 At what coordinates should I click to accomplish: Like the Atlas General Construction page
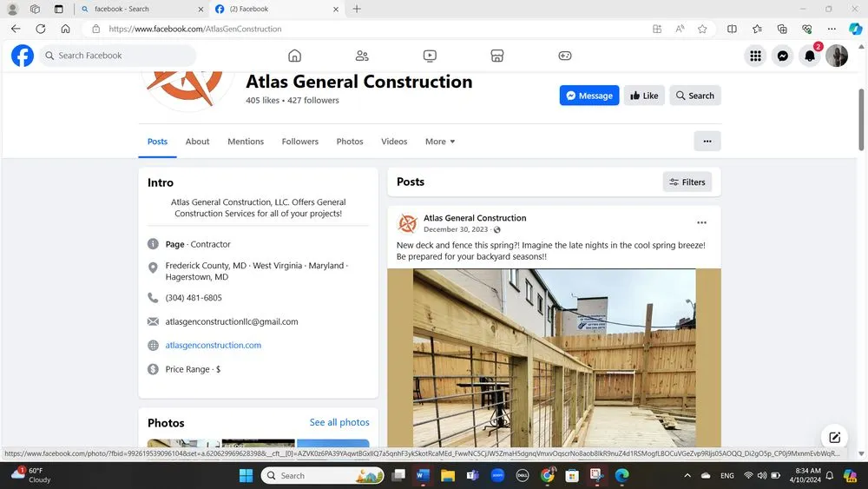coord(643,96)
